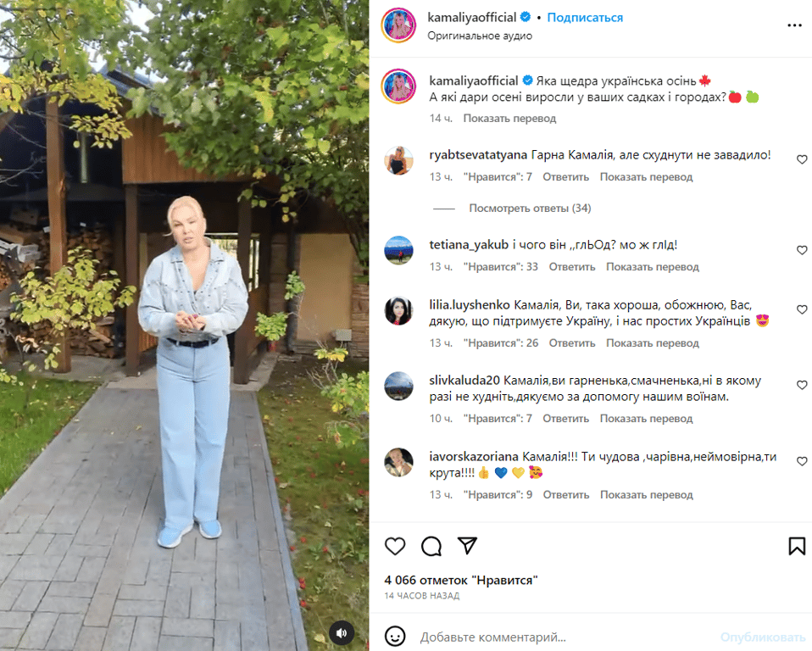Screen dimensions: 812x651
Task: Show the translation of the slivkaluda20 comment
Action: pos(646,419)
